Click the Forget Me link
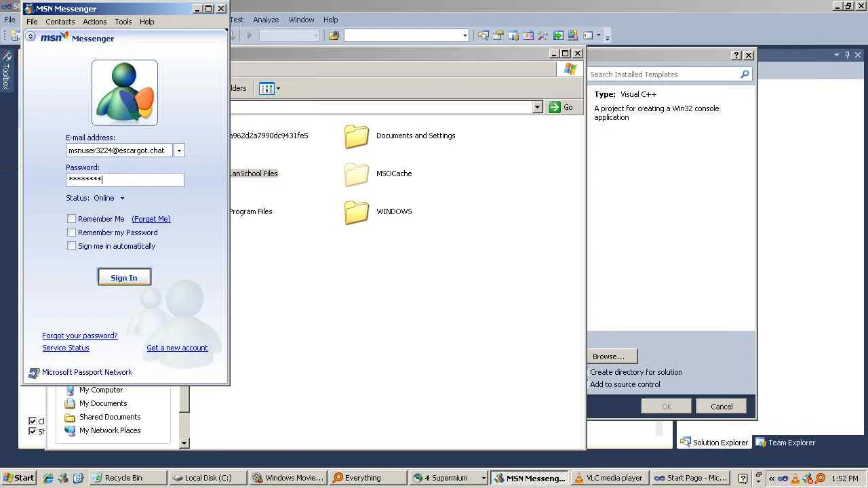868x488 pixels. tap(151, 219)
